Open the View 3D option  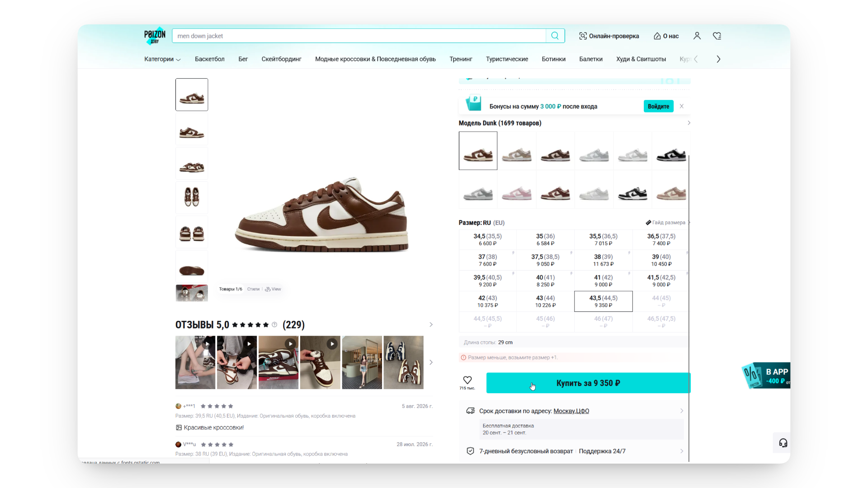coord(273,289)
